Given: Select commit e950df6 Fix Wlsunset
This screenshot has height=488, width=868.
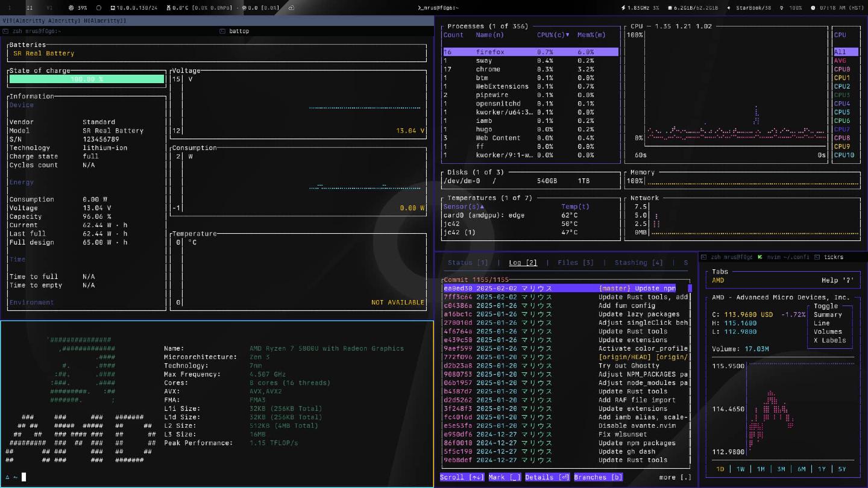Looking at the screenshot, I should click(565, 434).
